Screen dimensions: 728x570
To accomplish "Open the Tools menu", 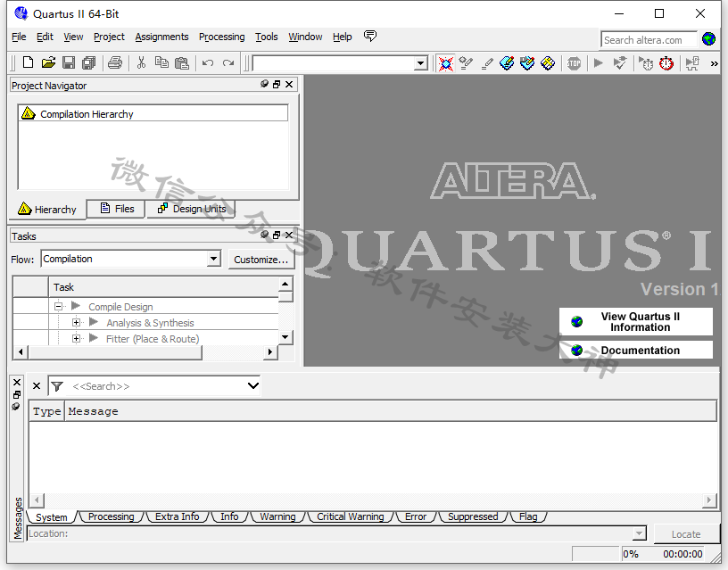I will (266, 37).
